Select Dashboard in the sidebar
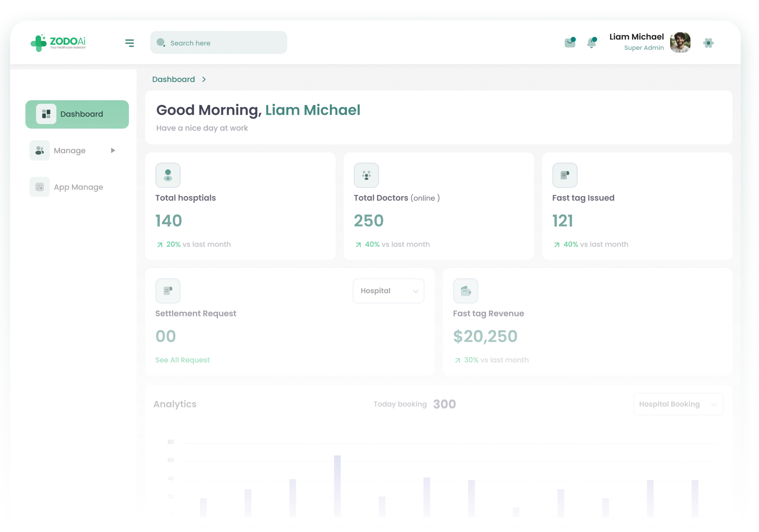 pyautogui.click(x=77, y=114)
